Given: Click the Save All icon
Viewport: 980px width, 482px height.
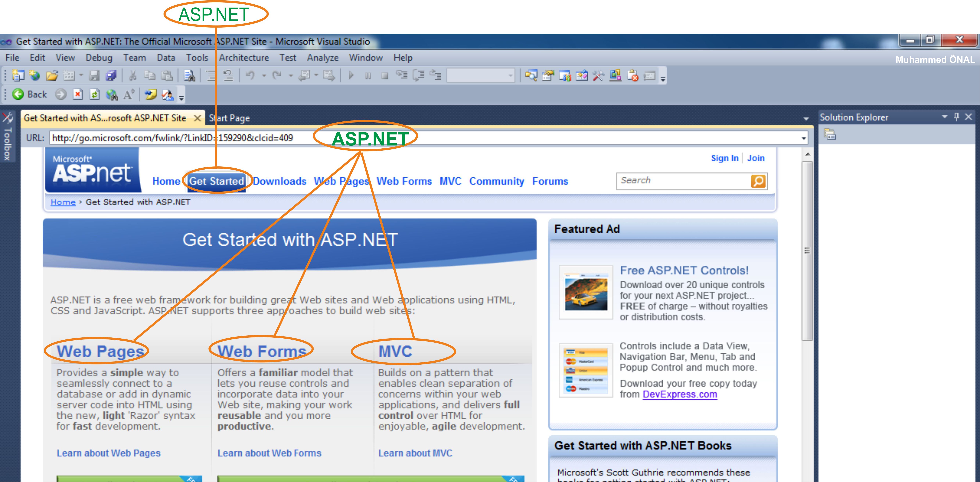Looking at the screenshot, I should click(x=111, y=75).
